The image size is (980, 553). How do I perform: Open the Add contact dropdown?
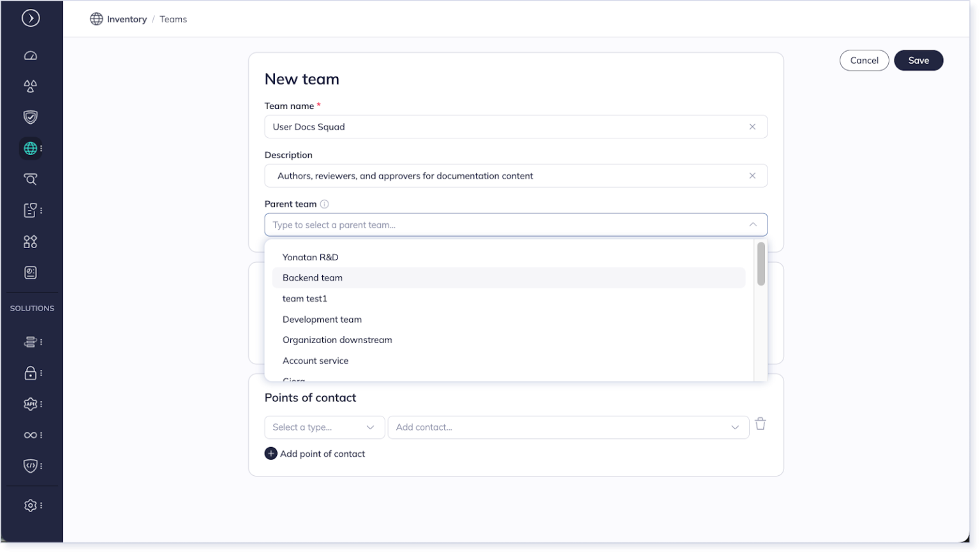pyautogui.click(x=567, y=427)
